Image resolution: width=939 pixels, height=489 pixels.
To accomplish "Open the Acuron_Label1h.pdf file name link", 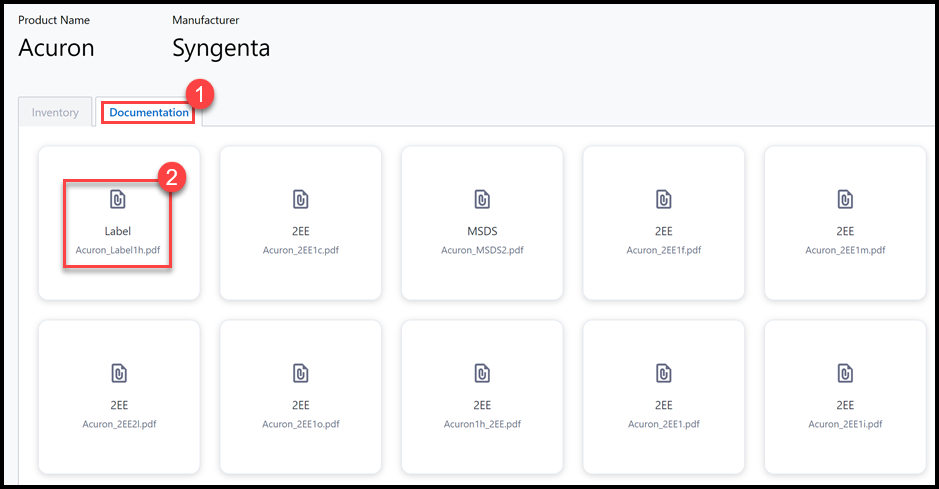I will click(x=118, y=250).
